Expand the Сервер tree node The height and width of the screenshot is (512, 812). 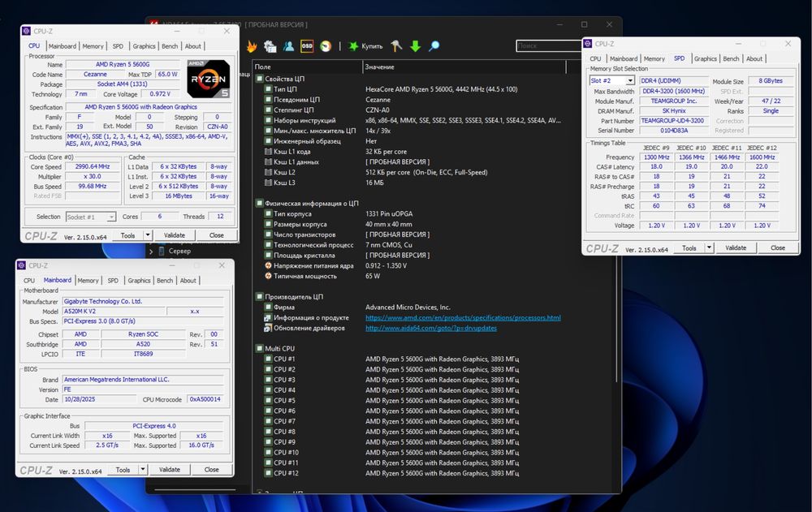151,252
